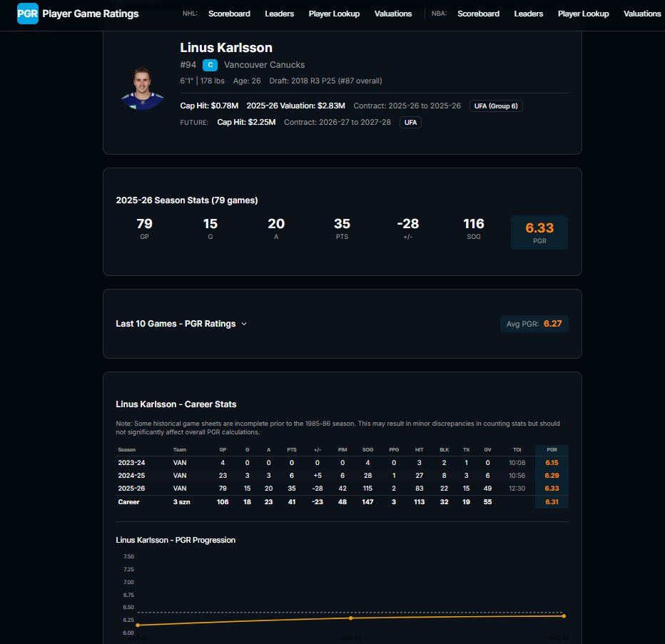
Task: Sort the career table by GP column
Action: [x=223, y=450]
